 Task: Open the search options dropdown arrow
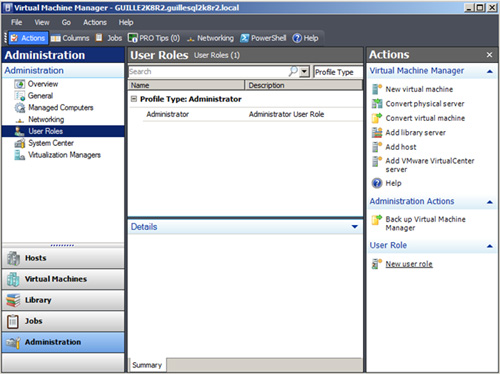(x=304, y=72)
